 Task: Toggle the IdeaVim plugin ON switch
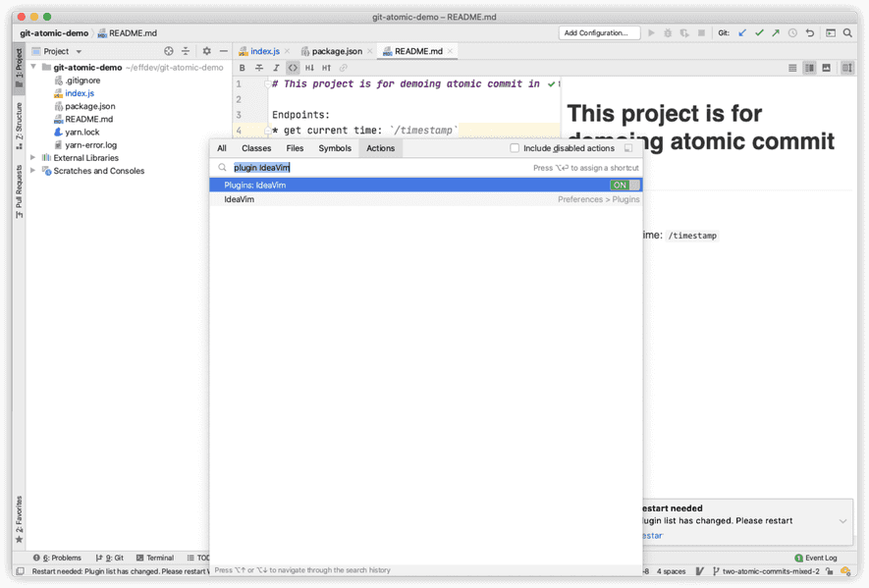(624, 185)
